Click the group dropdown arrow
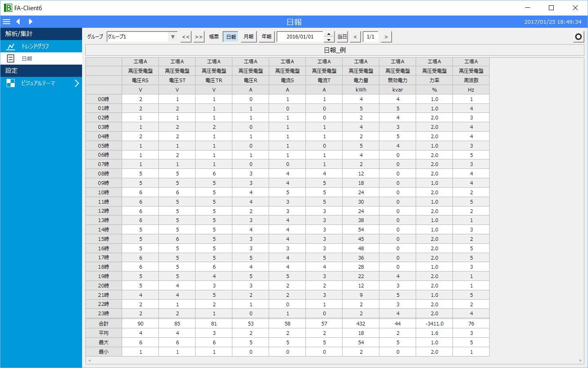 (173, 37)
